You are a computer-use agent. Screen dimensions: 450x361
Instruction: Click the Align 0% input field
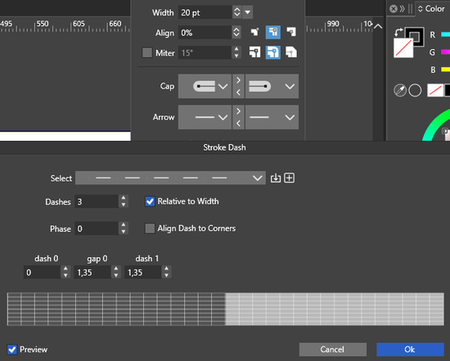tap(205, 32)
